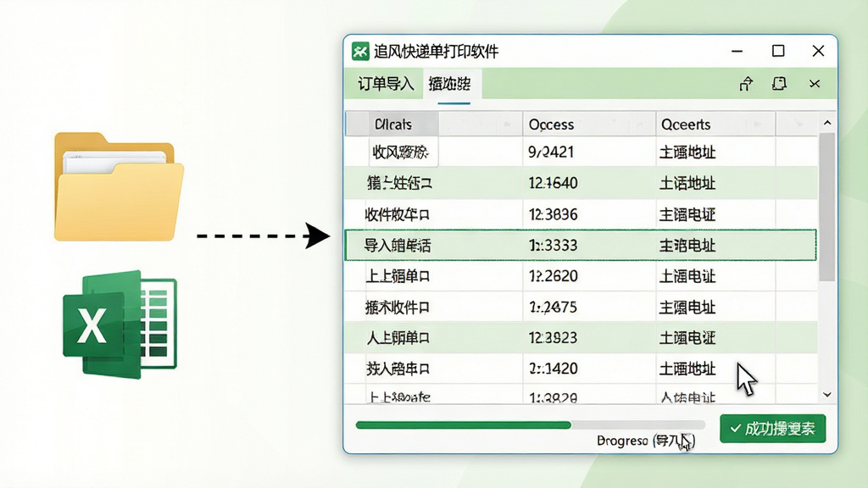Click the Excel file icon
Viewport: 868px width, 488px height.
pyautogui.click(x=120, y=324)
